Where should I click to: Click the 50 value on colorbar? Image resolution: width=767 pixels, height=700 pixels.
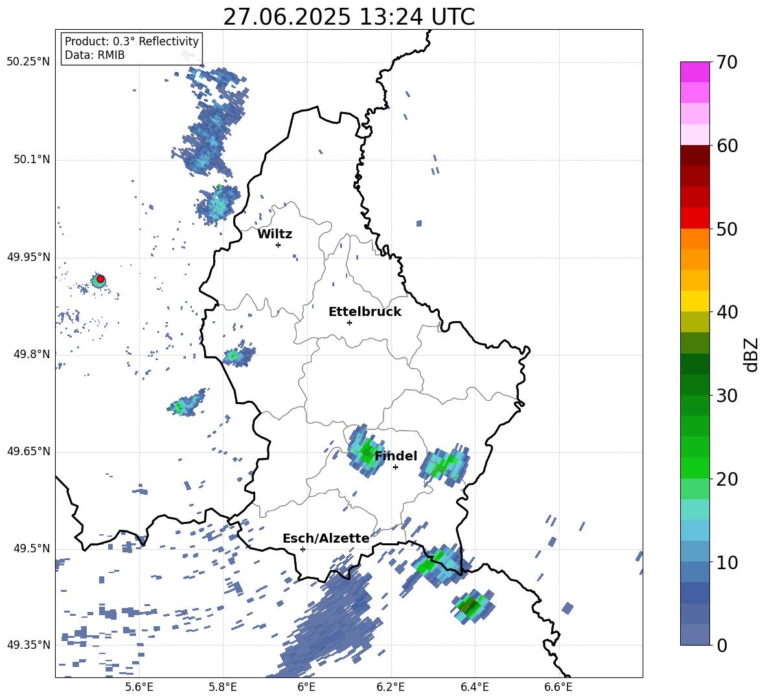[x=727, y=229]
